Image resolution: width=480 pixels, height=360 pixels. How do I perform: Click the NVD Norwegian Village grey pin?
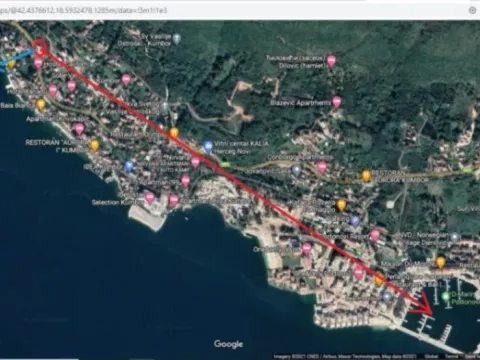pyautogui.click(x=454, y=238)
